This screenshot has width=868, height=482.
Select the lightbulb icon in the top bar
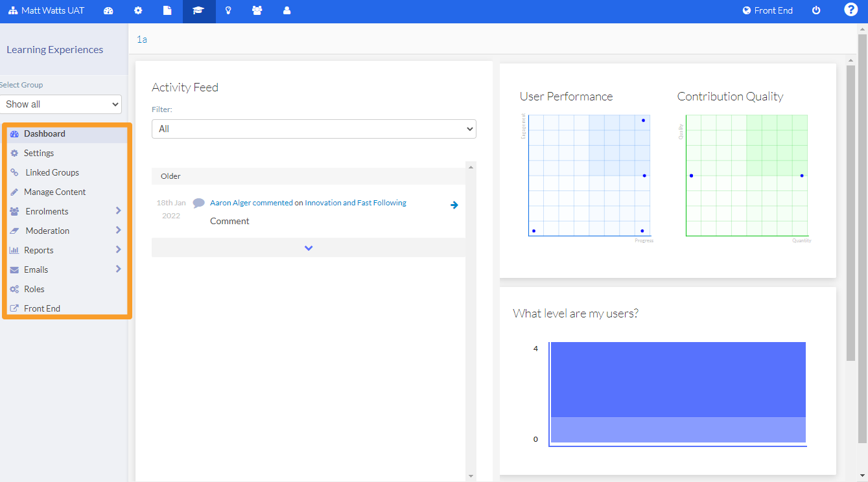point(228,10)
